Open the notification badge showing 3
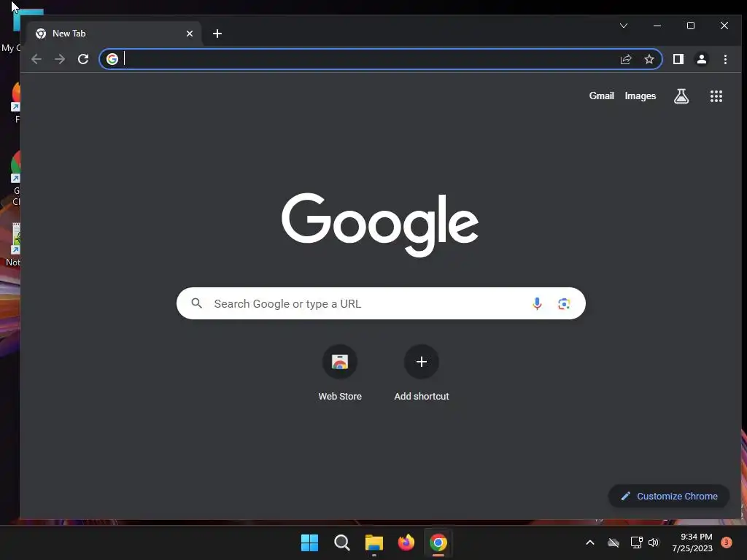Screen dimensions: 747x560 click(727, 542)
